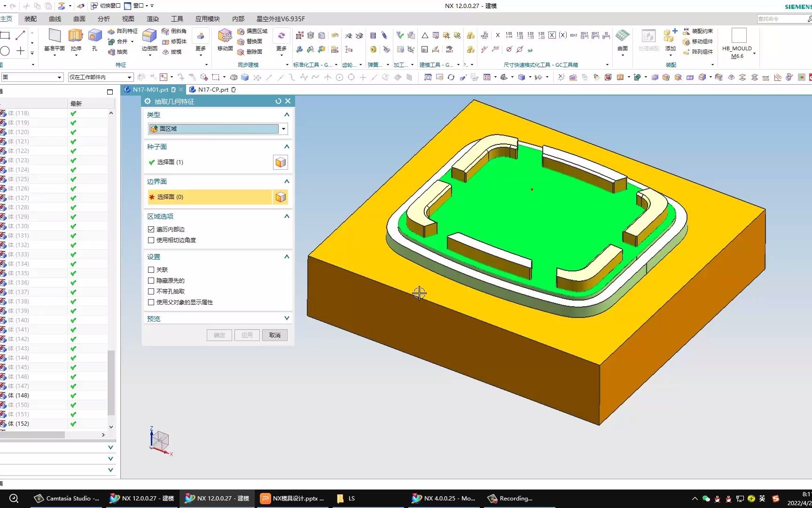The height and width of the screenshot is (508, 812).
Task: Click the 移动面 move face tool
Action: 225,40
